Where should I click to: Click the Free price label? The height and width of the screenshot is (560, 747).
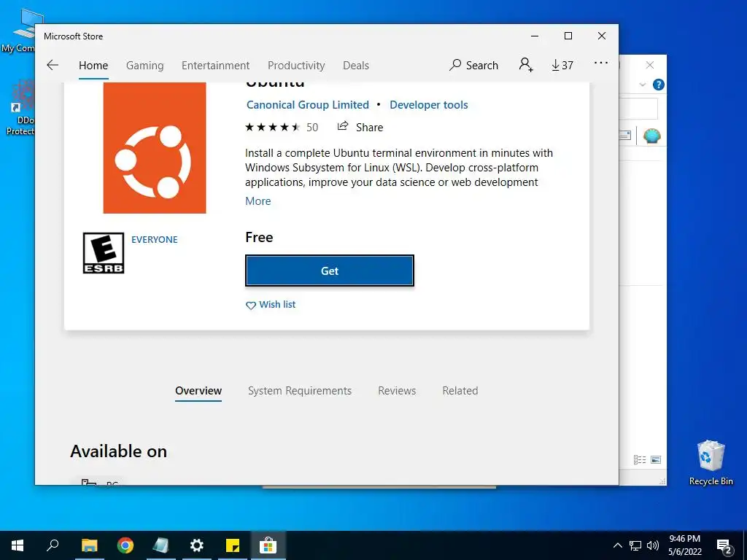[x=259, y=237]
